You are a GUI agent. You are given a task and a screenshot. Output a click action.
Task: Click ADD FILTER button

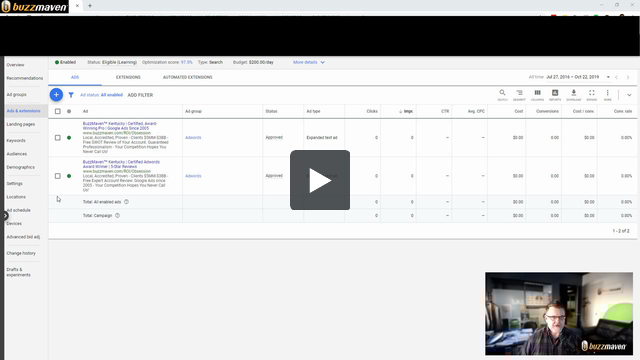point(140,95)
